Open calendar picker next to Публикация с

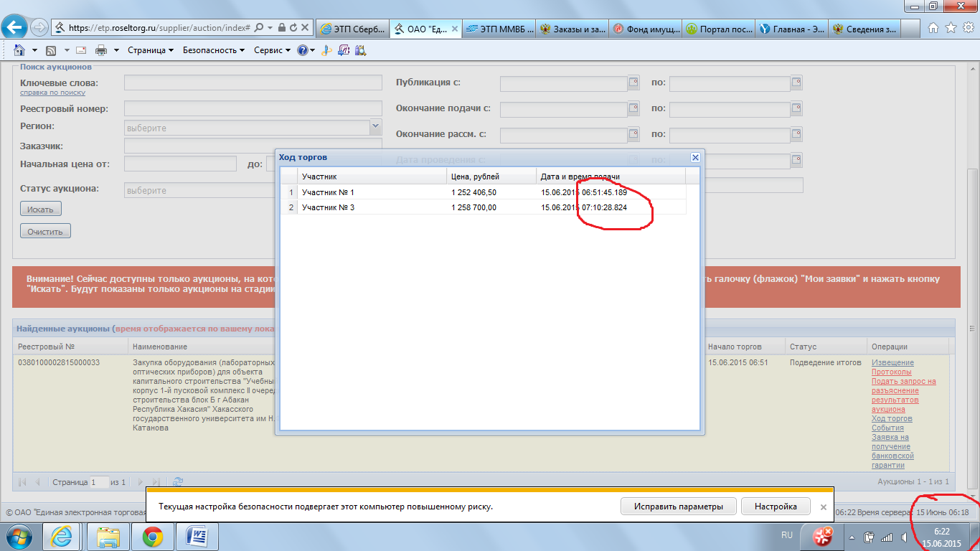[x=633, y=83]
